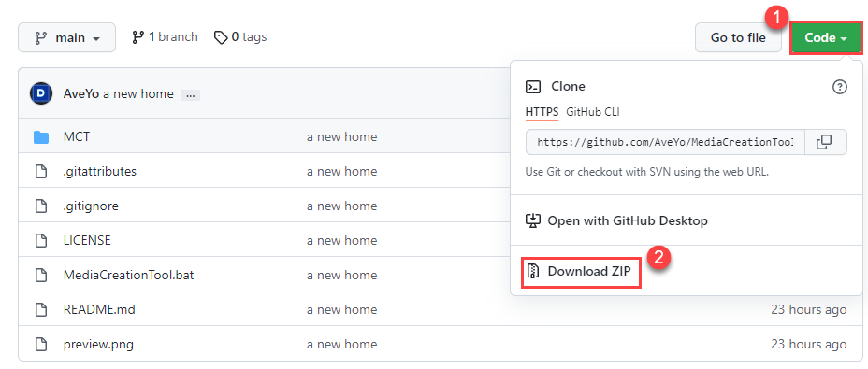Viewport: 868px width, 369px height.
Task: Click the copy clone URL icon
Action: 824,142
